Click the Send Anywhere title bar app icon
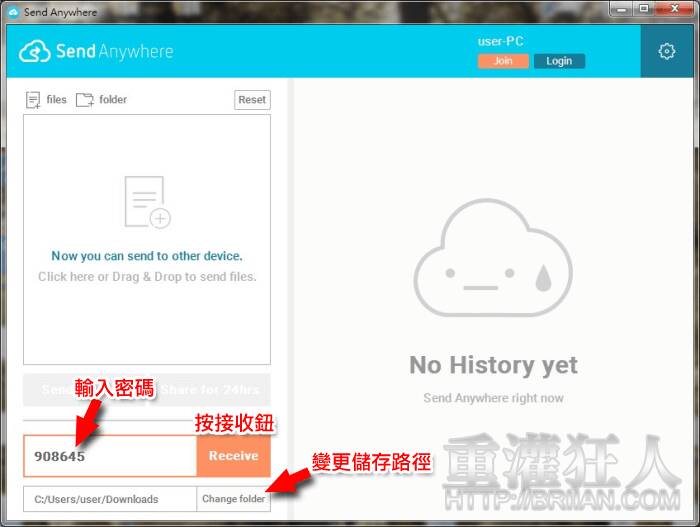 tap(13, 12)
